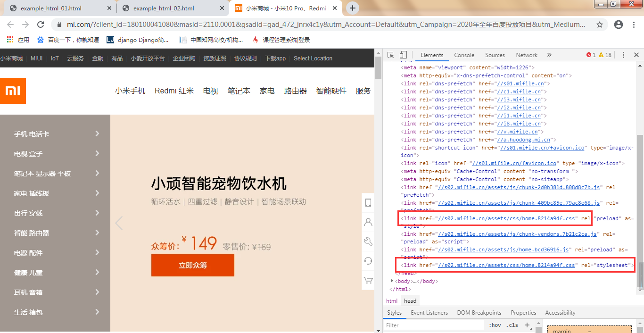The image size is (644, 333).
Task: Click the browser back arrow
Action: coord(10,25)
